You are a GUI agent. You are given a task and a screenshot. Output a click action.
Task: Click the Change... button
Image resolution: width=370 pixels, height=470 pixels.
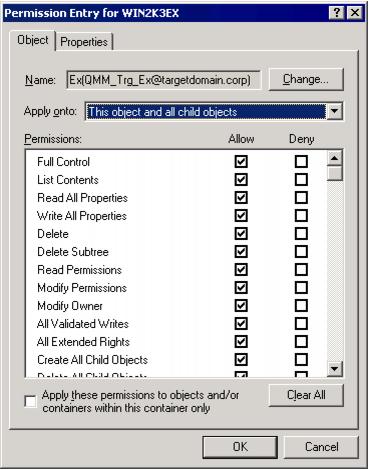tap(306, 79)
